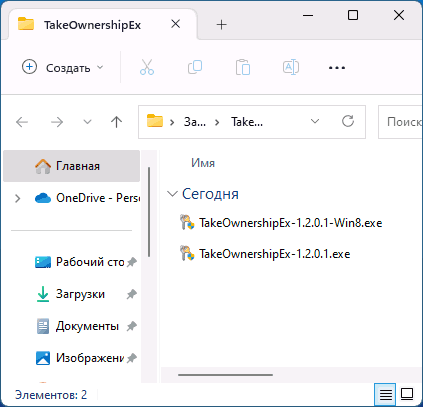The image size is (423, 407).
Task: Expand the chevron before За... breadcrumb
Action: click(172, 122)
